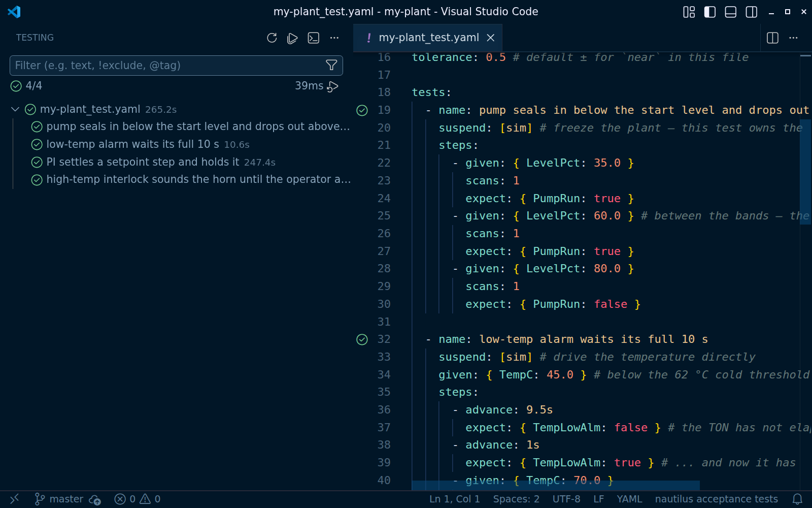
Task: Click line number 25 in the gutter
Action: tap(384, 216)
